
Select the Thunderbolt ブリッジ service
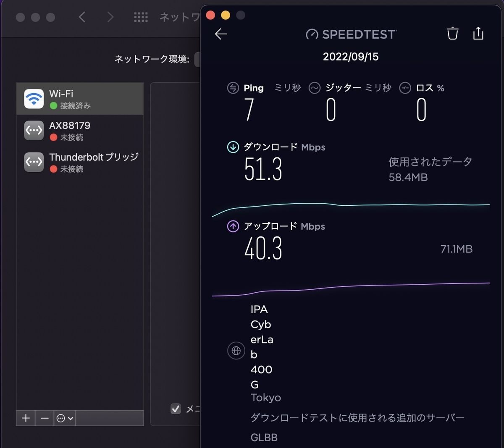(80, 162)
